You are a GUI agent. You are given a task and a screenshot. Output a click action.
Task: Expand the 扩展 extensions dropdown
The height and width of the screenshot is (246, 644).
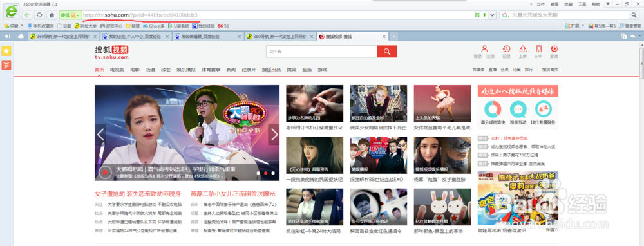point(582,26)
